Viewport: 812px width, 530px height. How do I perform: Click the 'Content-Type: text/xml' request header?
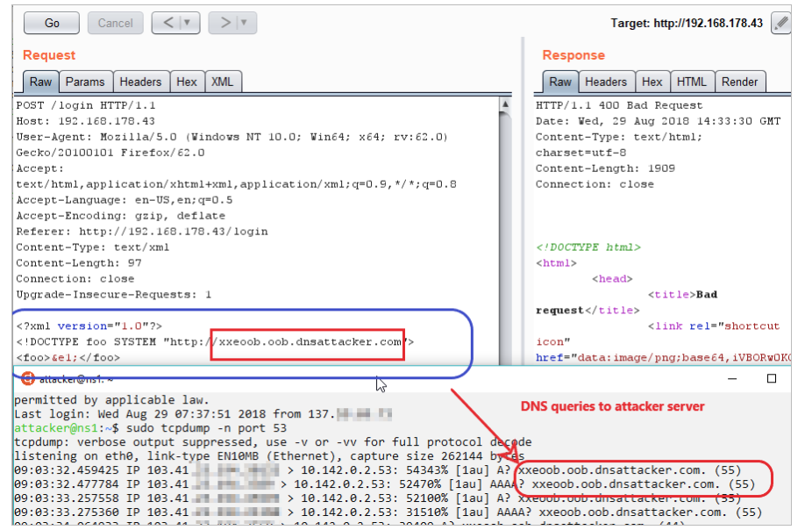pos(93,247)
